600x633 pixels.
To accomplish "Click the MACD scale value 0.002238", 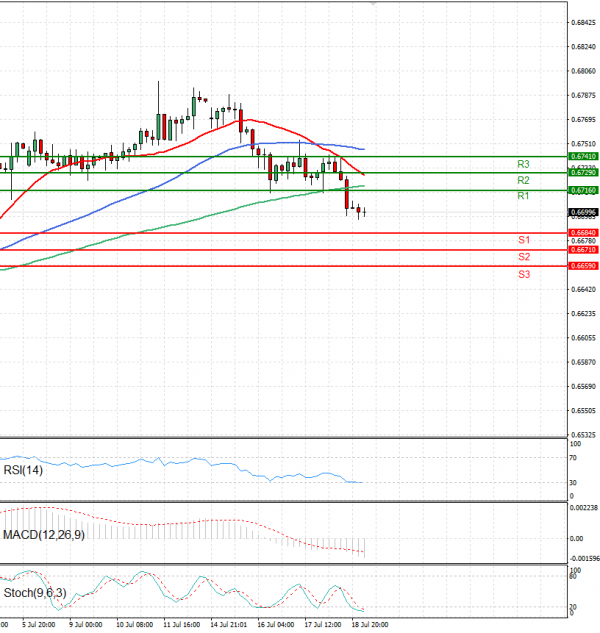I will pos(583,508).
